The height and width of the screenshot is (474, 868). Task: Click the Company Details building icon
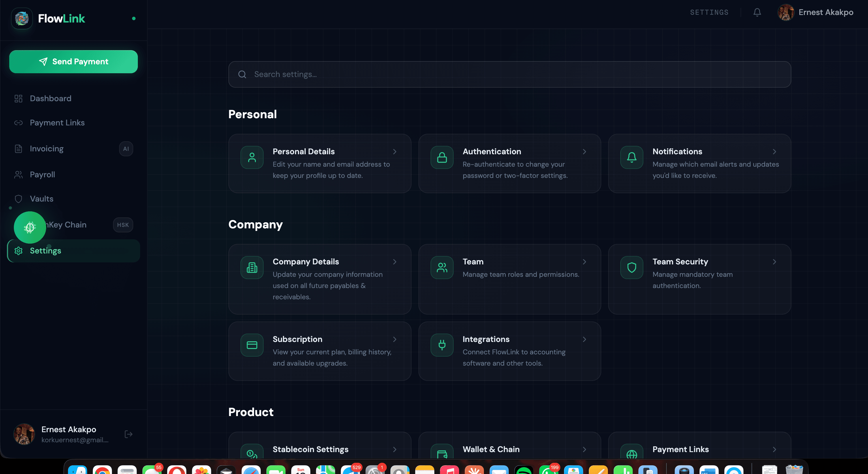[252, 268]
